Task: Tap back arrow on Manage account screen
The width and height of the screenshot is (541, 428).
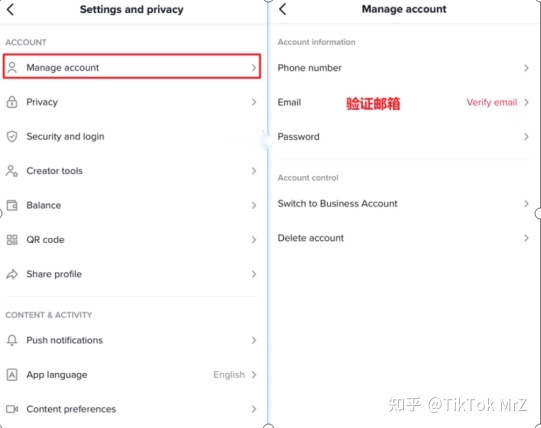Action: tap(283, 9)
